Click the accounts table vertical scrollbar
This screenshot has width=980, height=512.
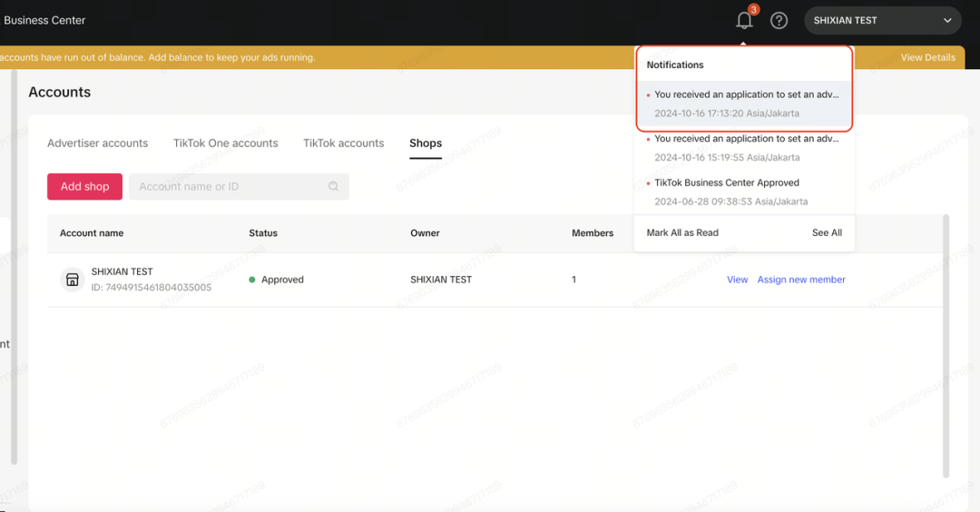(945, 345)
